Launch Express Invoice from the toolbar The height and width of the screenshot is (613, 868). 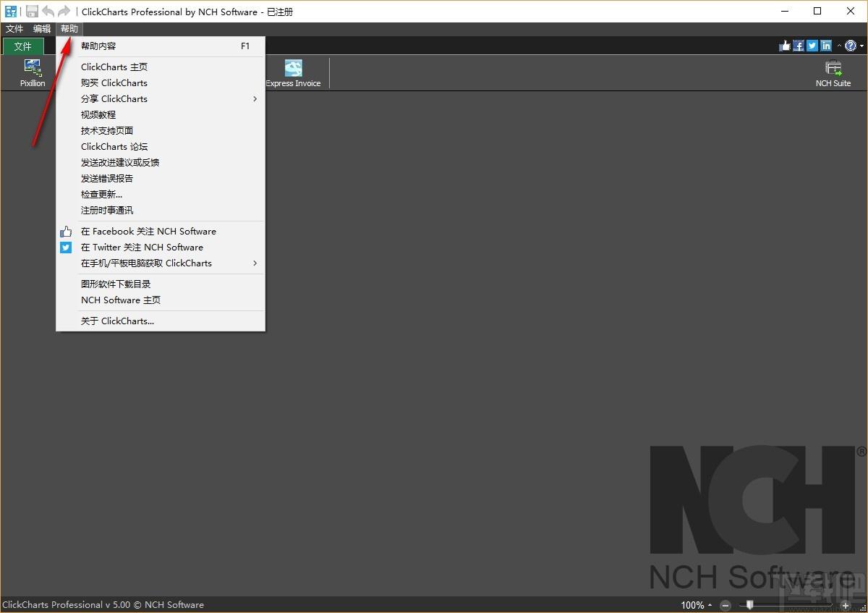293,73
